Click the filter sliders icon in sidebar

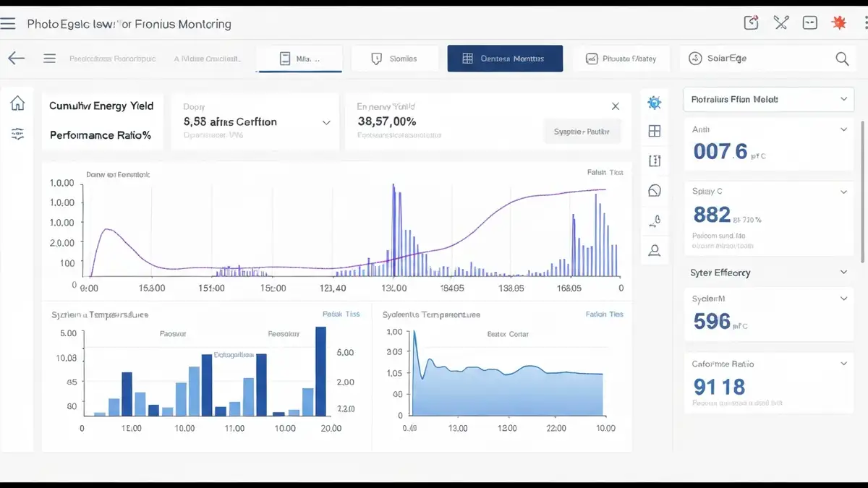[17, 134]
